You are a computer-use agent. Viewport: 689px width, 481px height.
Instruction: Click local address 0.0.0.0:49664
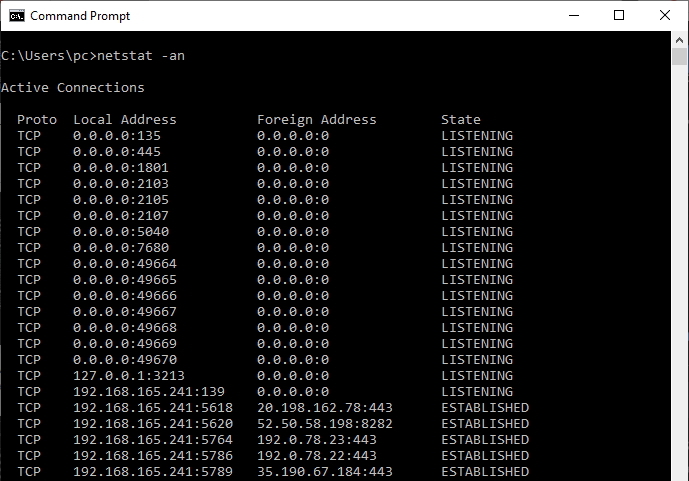[125, 264]
